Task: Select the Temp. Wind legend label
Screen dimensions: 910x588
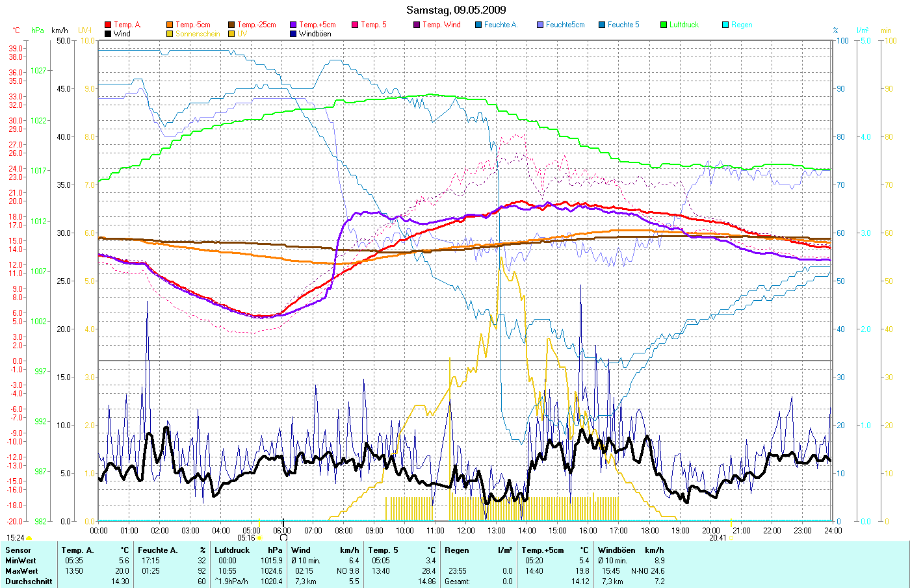Action: (441, 25)
